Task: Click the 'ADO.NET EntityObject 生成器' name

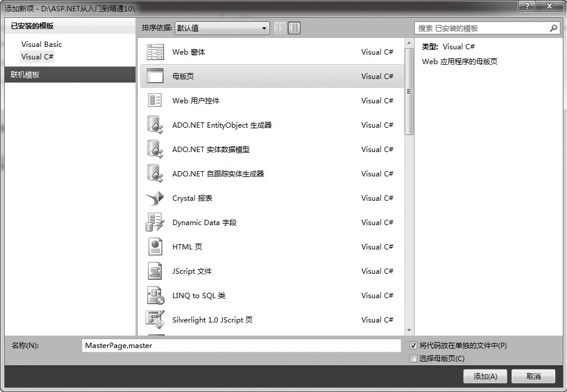Action: (x=222, y=125)
